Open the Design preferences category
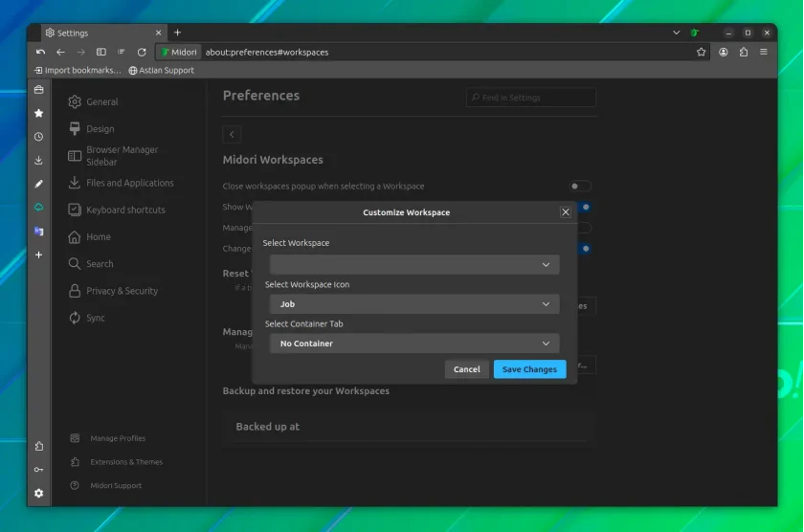Screen dimensions: 804x532 91,128
